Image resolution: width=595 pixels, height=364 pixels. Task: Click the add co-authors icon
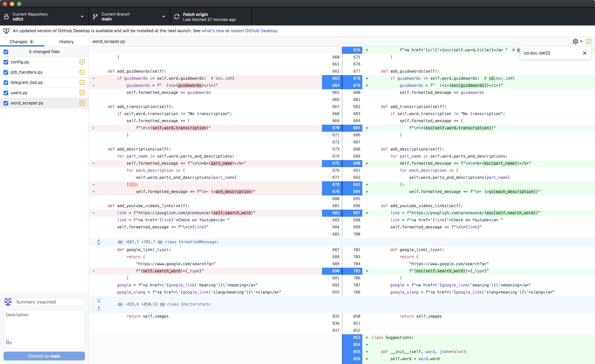(9, 343)
